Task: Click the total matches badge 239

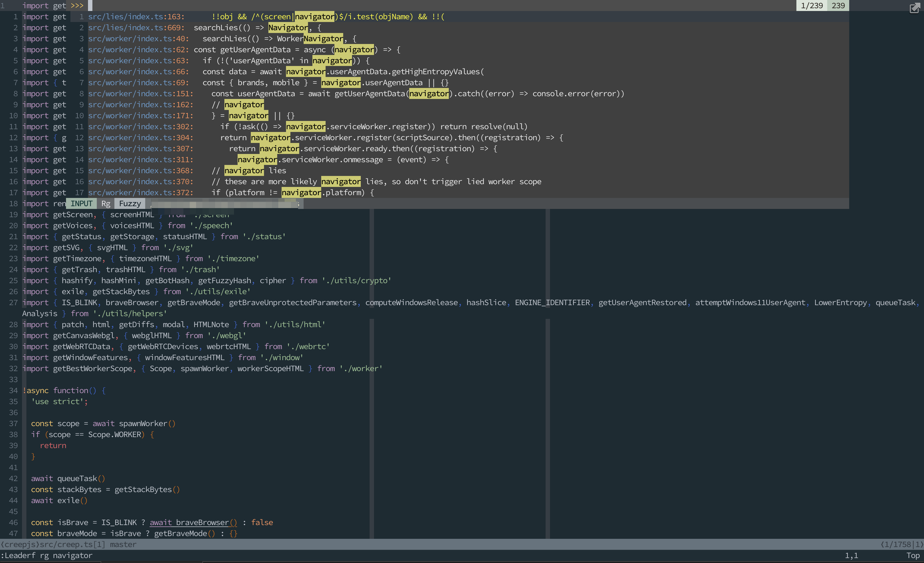Action: coord(838,5)
